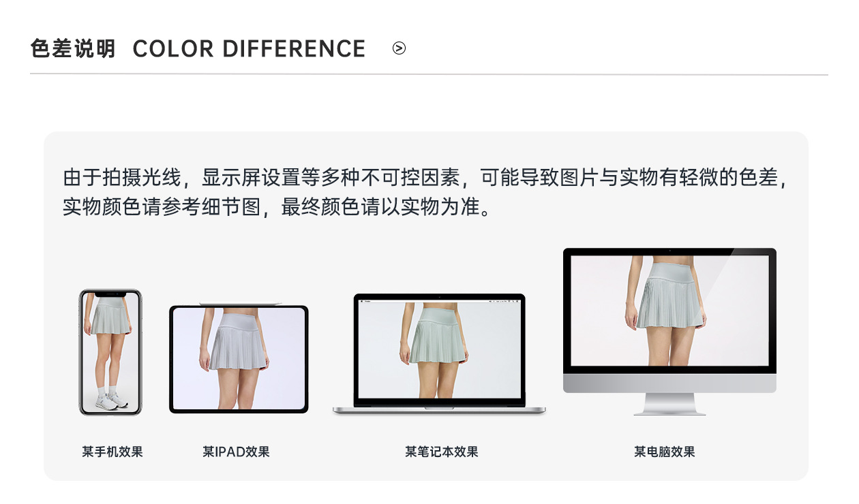Select the phone mockup image

click(110, 352)
